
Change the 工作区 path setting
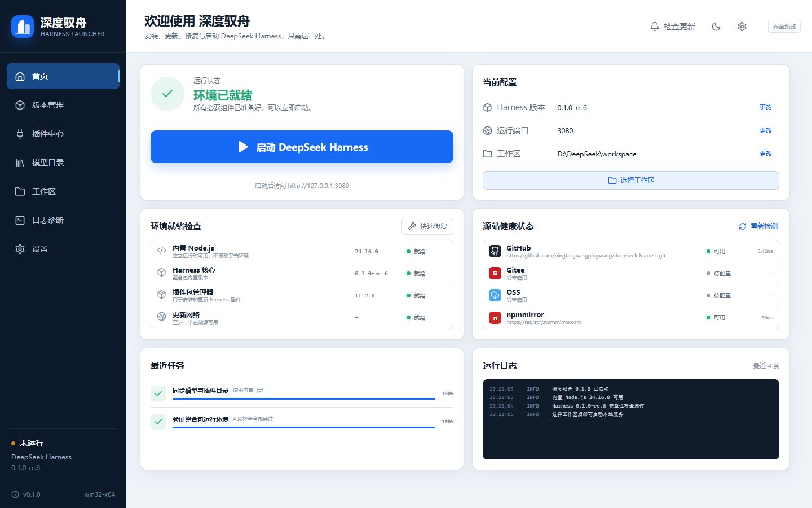pos(766,154)
